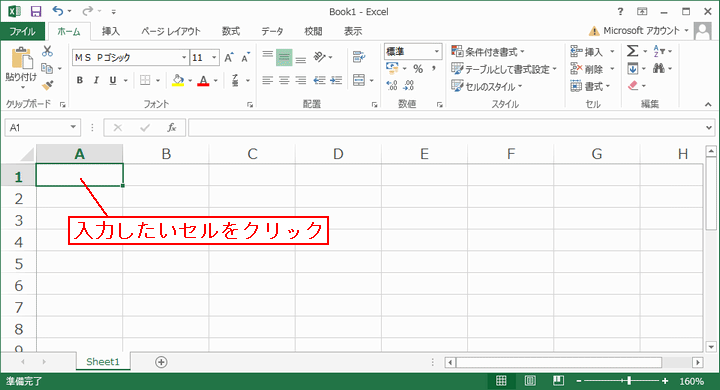Open the font size dropdown showing 11
The width and height of the screenshot is (720, 390).
pyautogui.click(x=214, y=57)
